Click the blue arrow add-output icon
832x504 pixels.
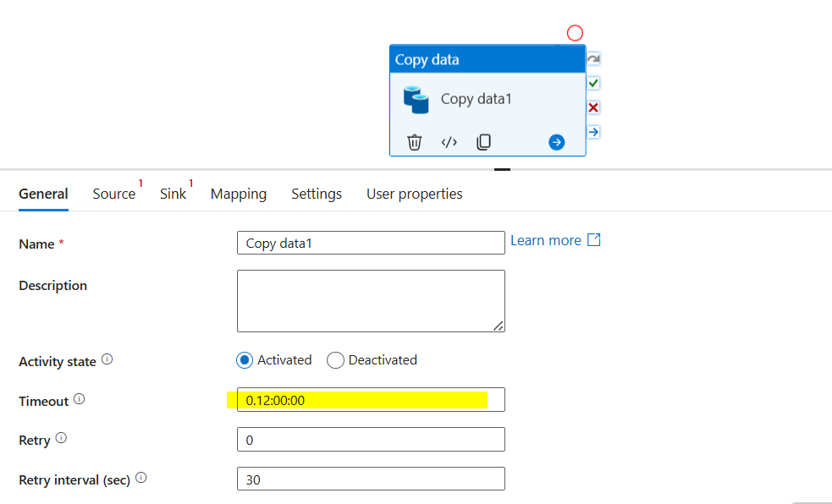[557, 142]
